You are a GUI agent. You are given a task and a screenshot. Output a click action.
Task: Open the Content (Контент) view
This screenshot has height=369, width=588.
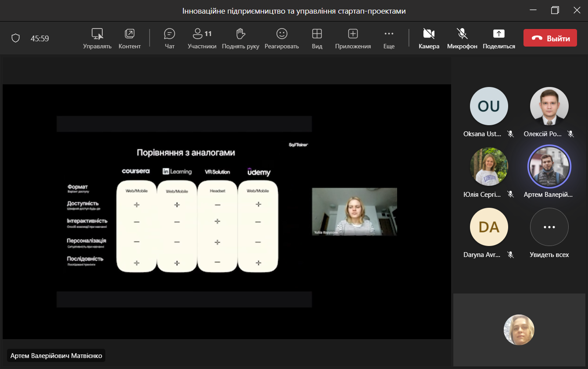tap(129, 38)
